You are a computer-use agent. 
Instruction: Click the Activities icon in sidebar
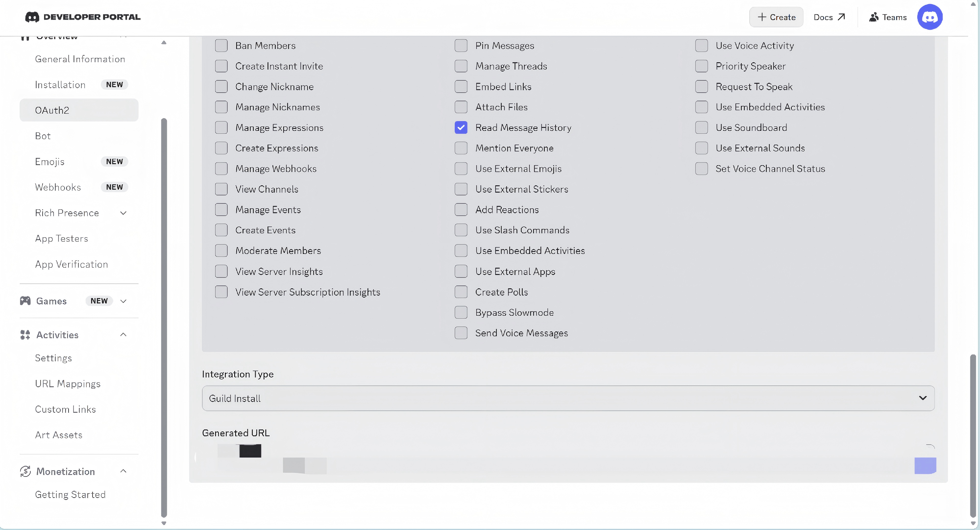coord(25,335)
